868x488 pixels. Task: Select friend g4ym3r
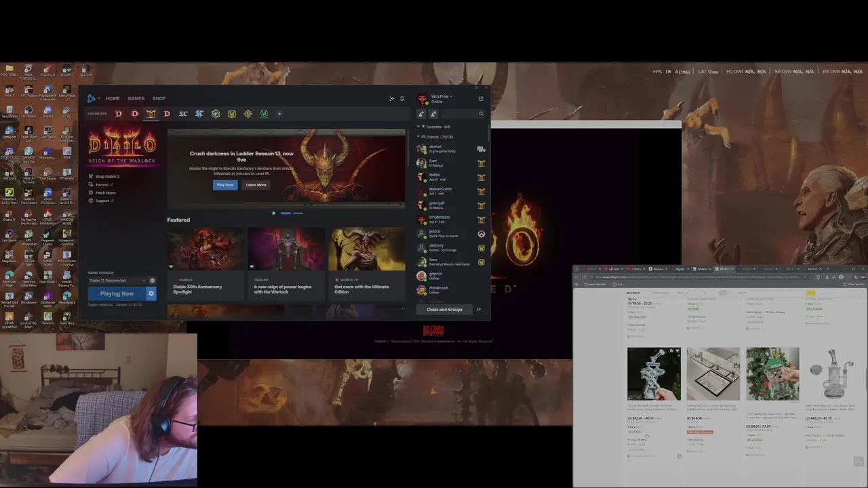(451, 277)
